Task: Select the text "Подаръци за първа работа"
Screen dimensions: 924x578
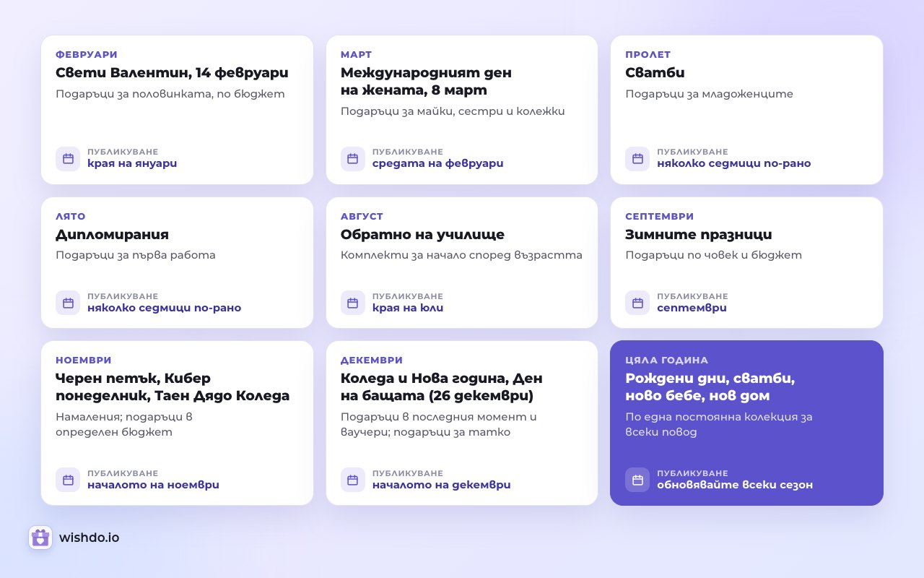Action: (x=136, y=255)
